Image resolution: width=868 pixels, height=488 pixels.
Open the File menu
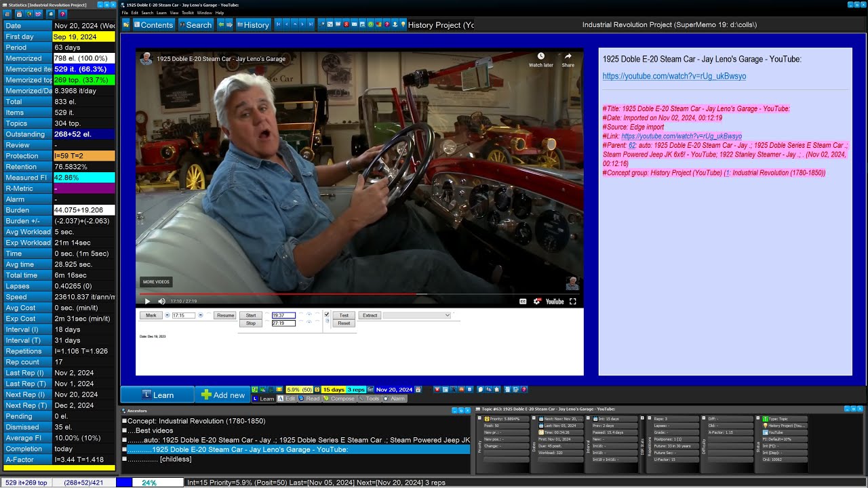point(125,13)
